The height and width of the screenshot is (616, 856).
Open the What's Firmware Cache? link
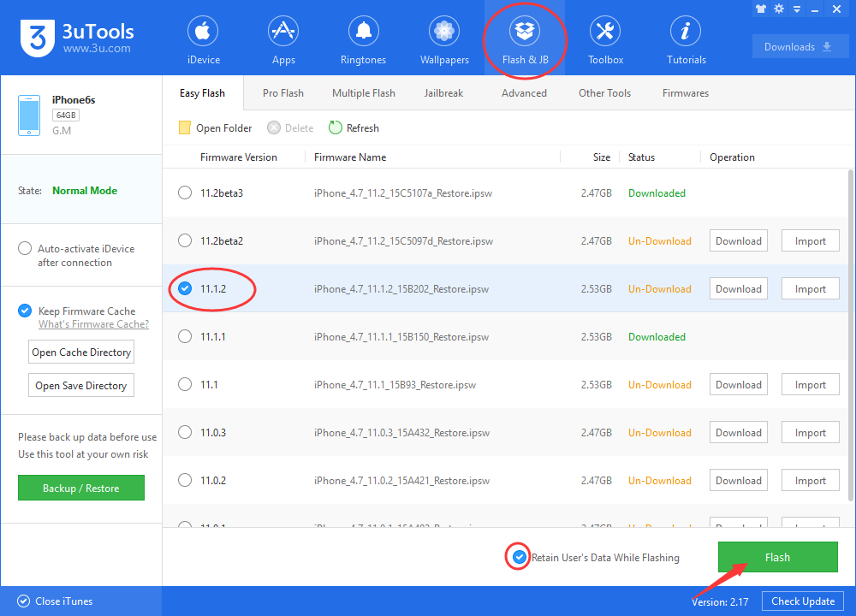pyautogui.click(x=93, y=324)
